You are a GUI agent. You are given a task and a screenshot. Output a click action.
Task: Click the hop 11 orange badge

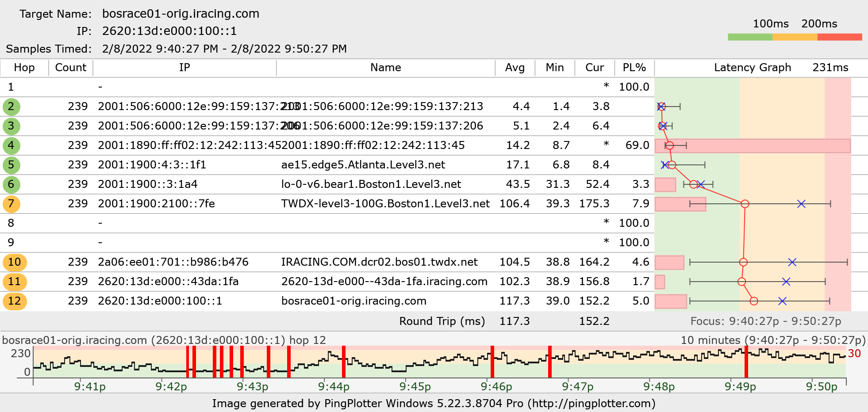click(15, 282)
